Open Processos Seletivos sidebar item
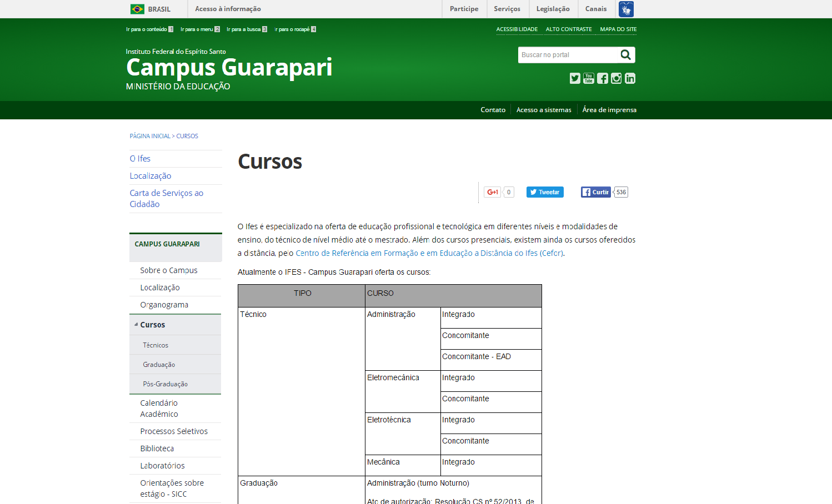Screen dimensions: 832x504 coord(174,431)
